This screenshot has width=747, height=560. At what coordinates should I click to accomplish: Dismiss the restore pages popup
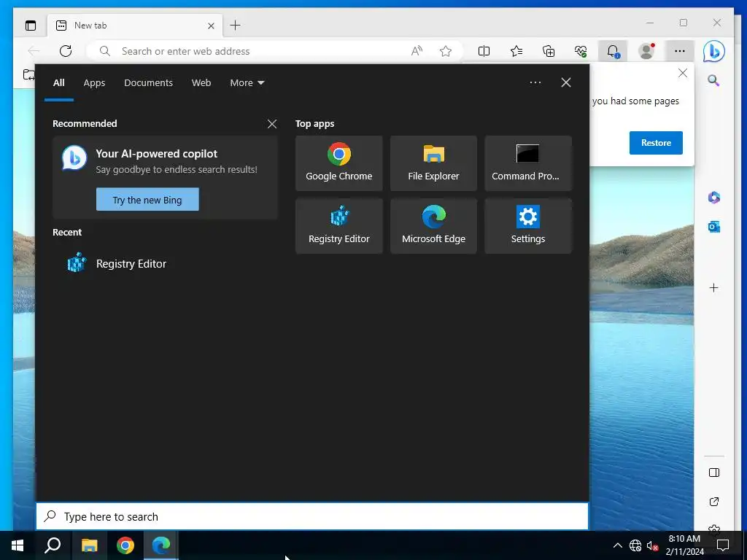click(683, 73)
